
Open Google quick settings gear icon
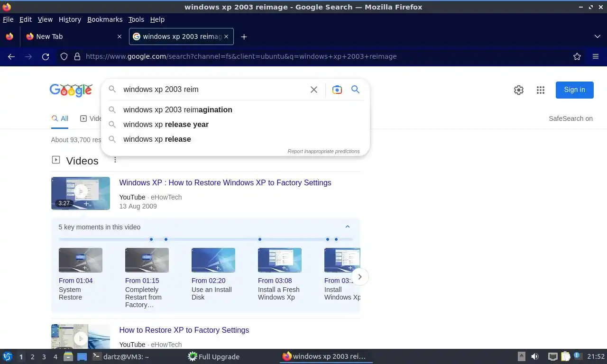tap(519, 90)
